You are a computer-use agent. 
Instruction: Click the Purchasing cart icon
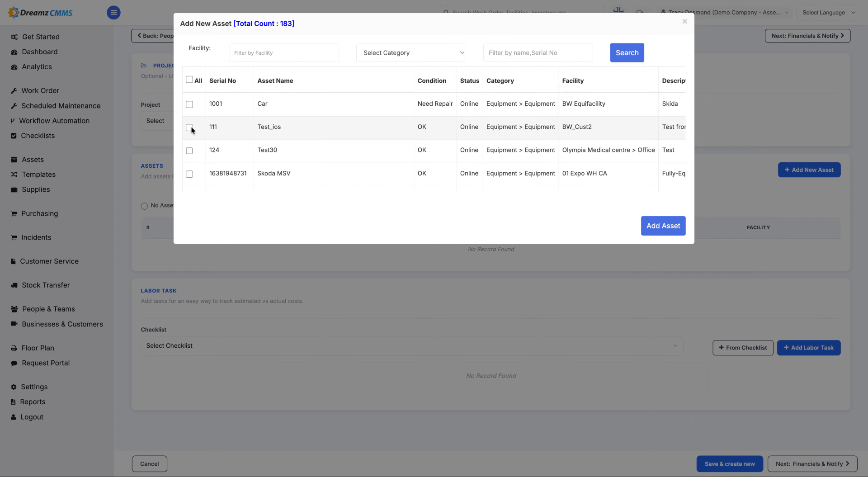point(14,214)
